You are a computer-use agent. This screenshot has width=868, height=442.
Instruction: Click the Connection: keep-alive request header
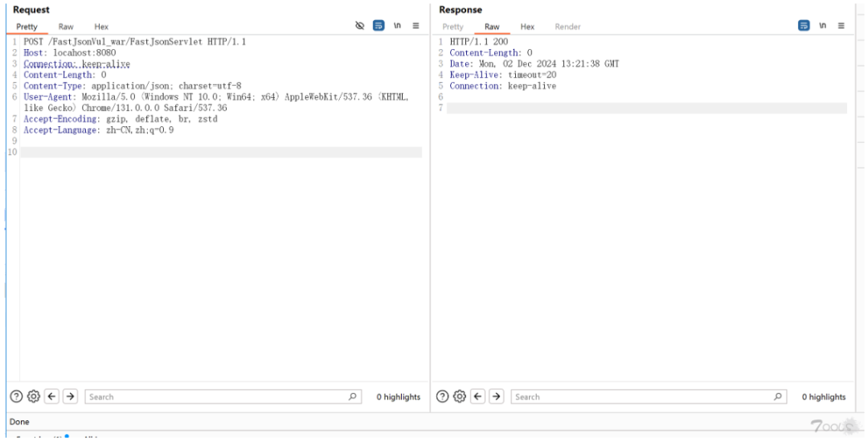[77, 63]
